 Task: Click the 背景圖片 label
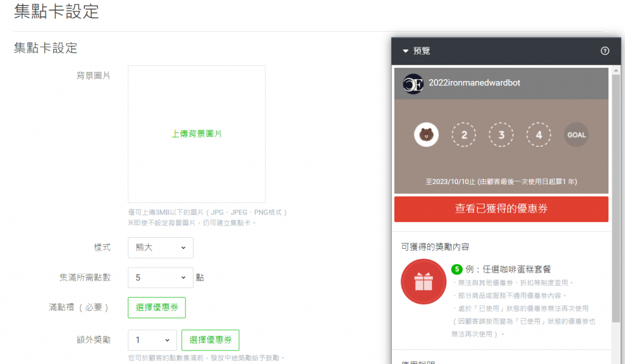[x=93, y=76]
